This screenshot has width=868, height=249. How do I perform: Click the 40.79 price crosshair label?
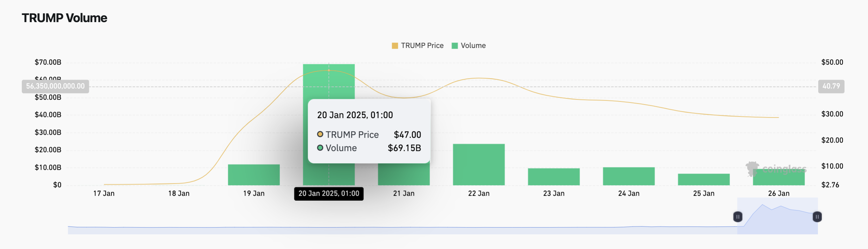point(831,86)
